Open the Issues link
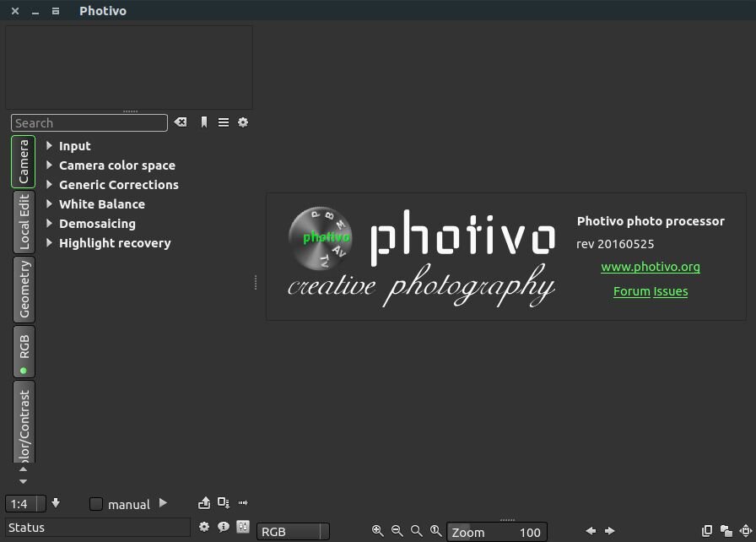 click(x=671, y=291)
